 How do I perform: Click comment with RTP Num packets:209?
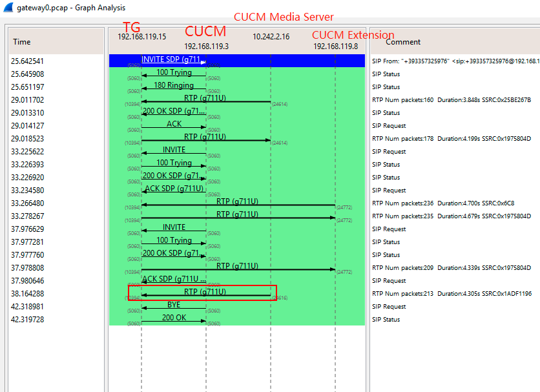point(451,268)
